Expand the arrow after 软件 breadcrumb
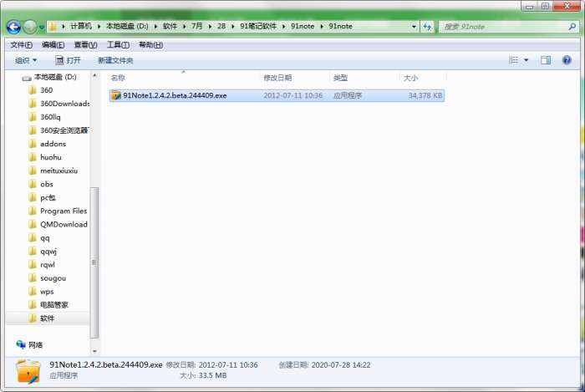Viewport: 585px width, 392px height. coord(185,27)
